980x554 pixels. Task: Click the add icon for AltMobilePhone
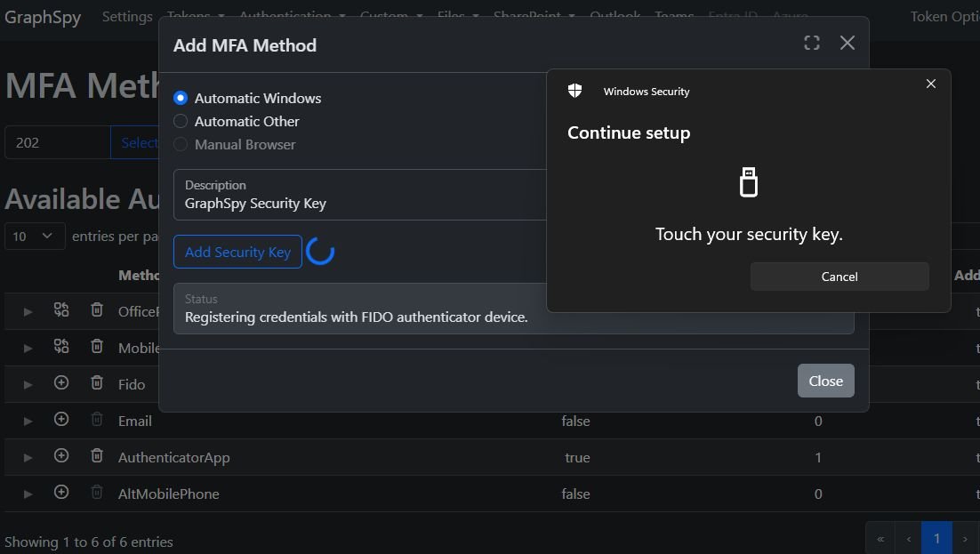pos(61,492)
